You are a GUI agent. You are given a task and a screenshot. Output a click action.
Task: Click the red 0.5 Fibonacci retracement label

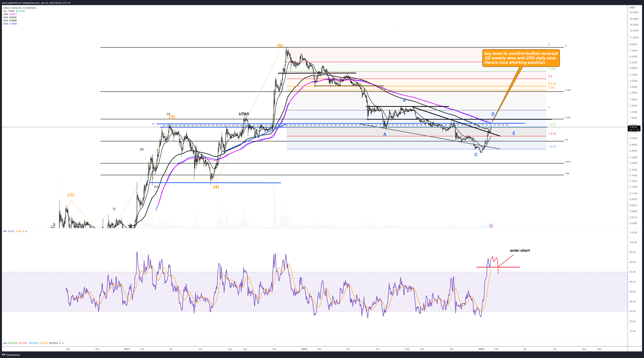(x=550, y=76)
